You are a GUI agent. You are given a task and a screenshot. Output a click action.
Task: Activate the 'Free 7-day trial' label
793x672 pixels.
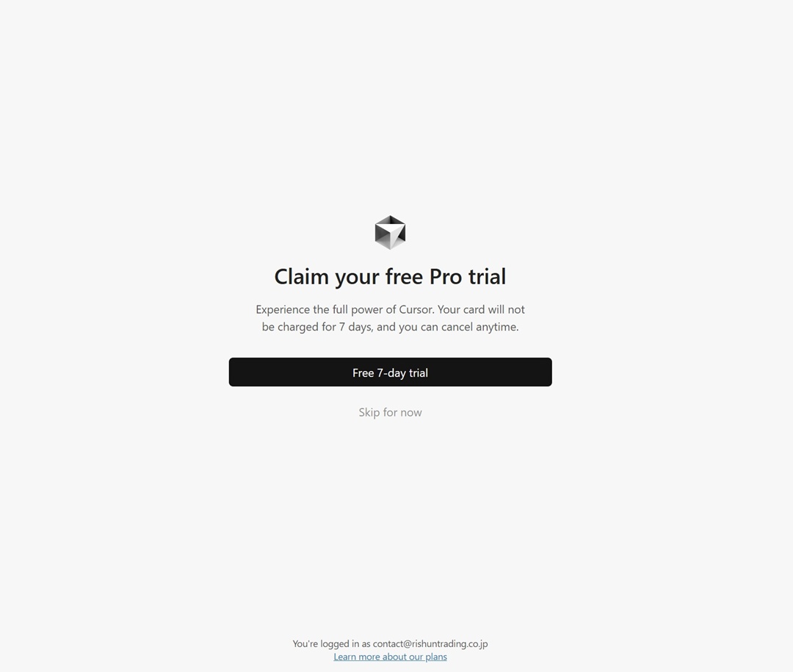[390, 373]
